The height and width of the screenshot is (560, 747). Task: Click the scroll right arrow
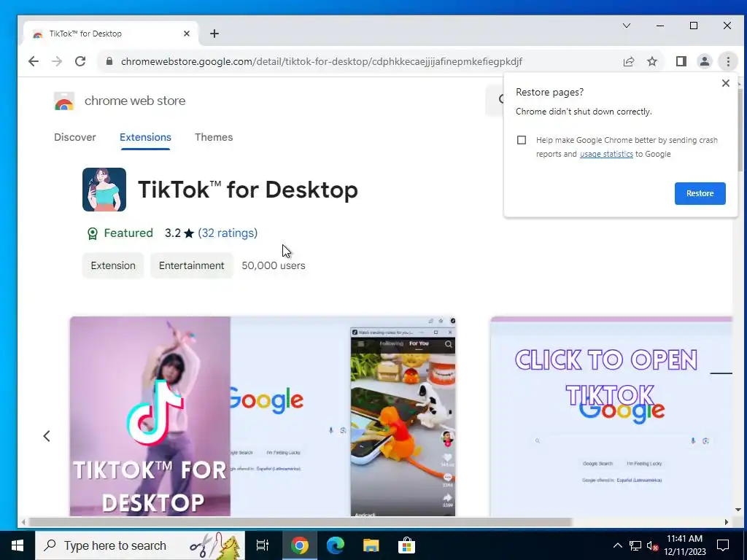726,522
